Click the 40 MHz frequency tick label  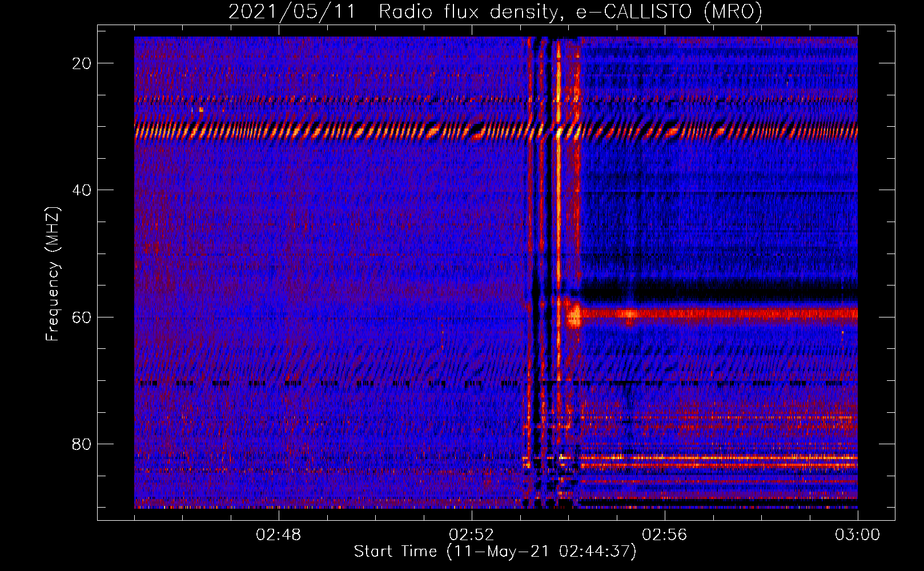click(x=82, y=190)
